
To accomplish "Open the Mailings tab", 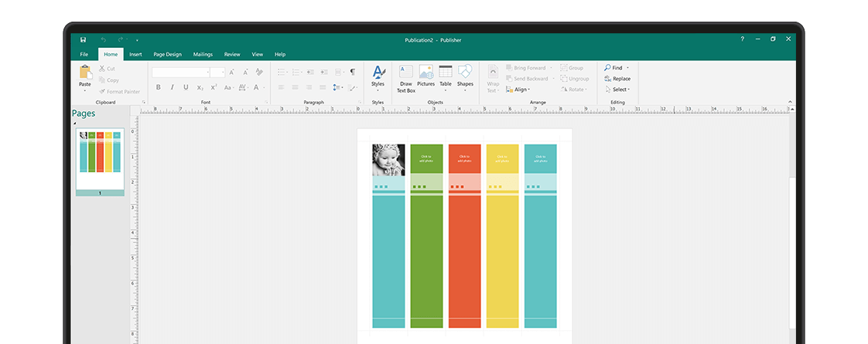I will click(203, 54).
